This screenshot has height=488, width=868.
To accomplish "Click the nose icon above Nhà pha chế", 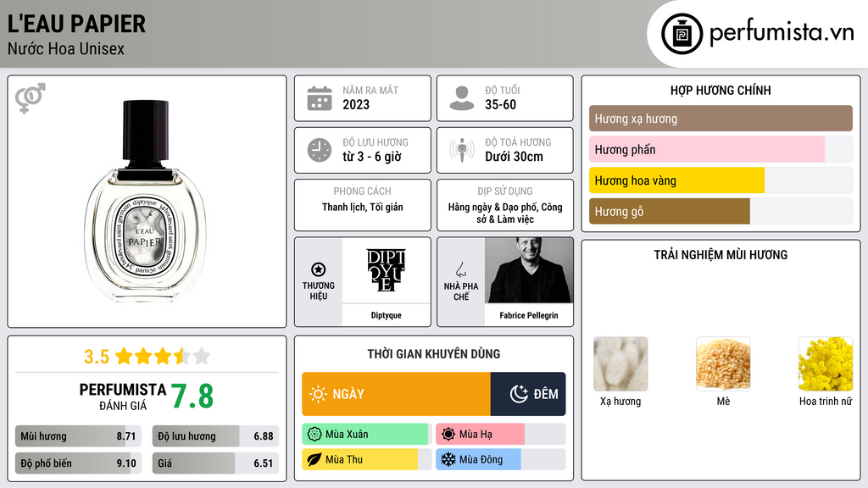I will (460, 269).
